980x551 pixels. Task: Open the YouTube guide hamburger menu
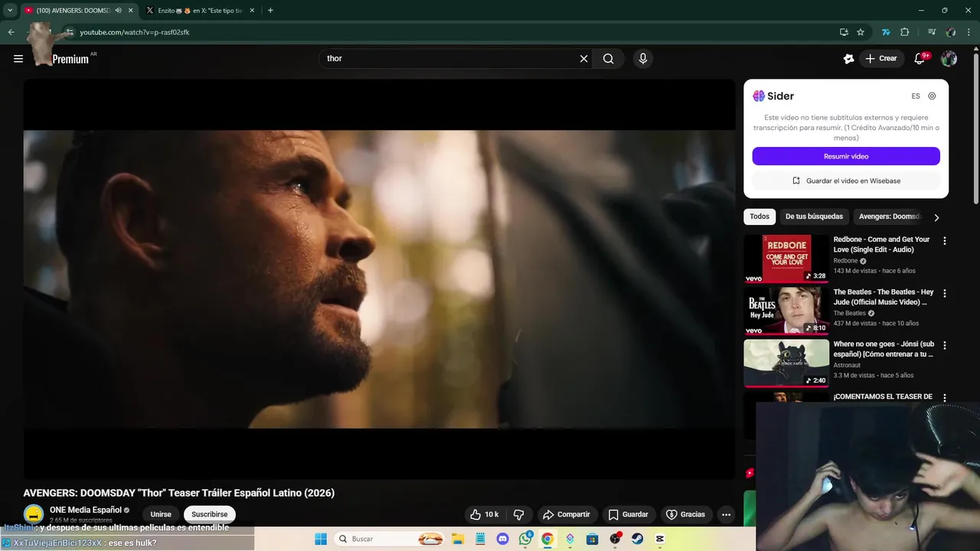[x=18, y=59]
